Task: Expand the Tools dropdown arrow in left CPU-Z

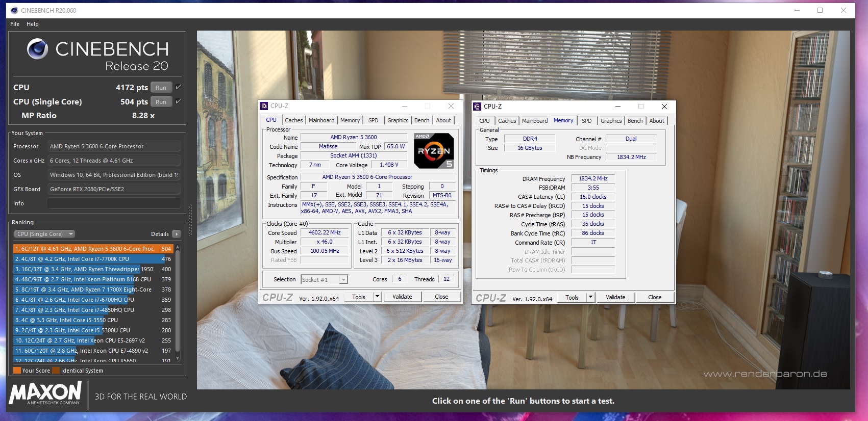Action: click(x=377, y=297)
